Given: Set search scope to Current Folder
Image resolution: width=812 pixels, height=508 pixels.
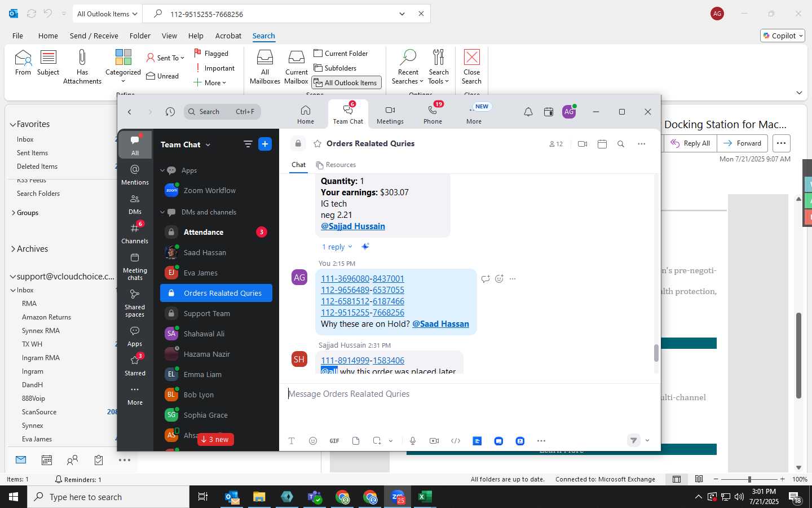Looking at the screenshot, I should tap(341, 54).
